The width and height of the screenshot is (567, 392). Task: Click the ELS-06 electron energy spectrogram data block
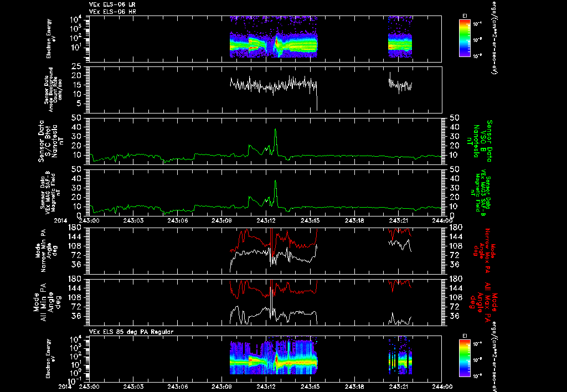pos(274,37)
